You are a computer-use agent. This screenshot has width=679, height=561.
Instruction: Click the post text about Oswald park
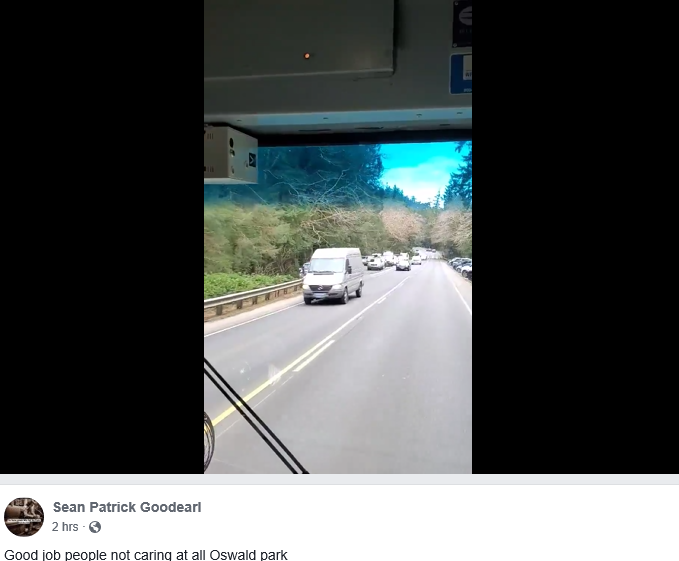tap(146, 555)
